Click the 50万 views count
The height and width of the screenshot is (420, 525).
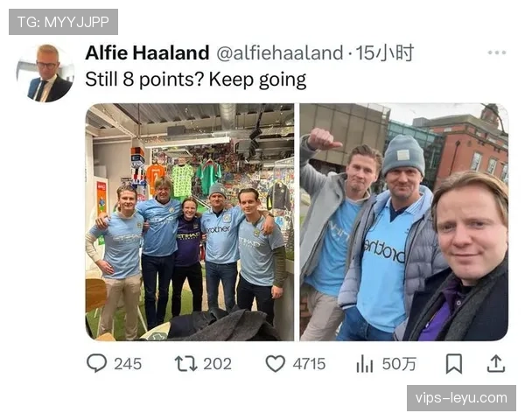(x=399, y=363)
